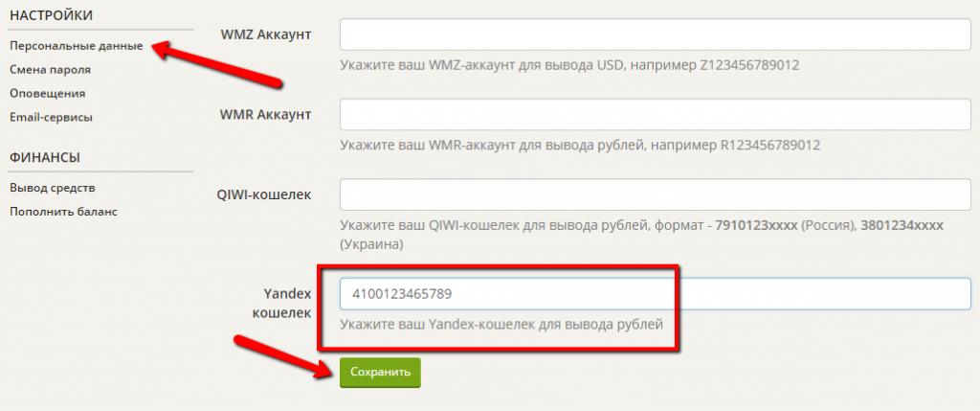
Task: Go to Оповещения settings
Action: [x=48, y=93]
